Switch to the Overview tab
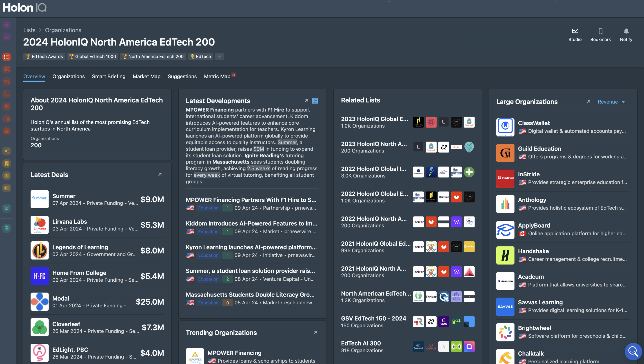This screenshot has height=364, width=644. coord(34,76)
